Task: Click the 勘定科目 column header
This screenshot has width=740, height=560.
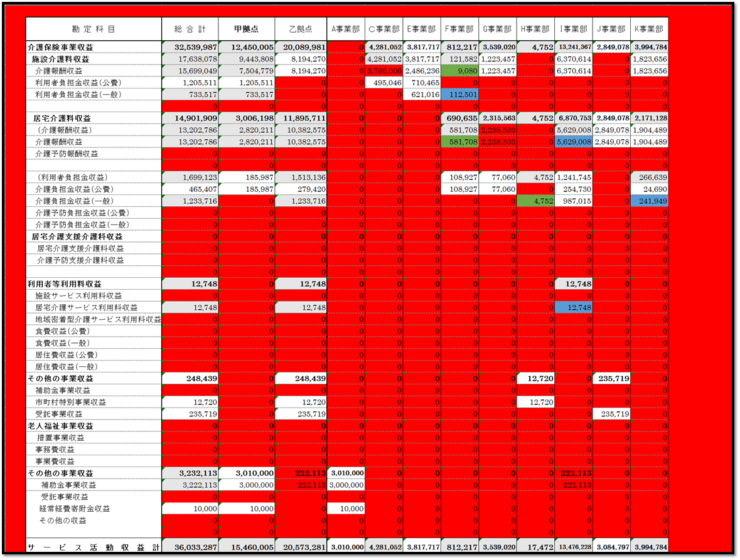Action: 94,29
